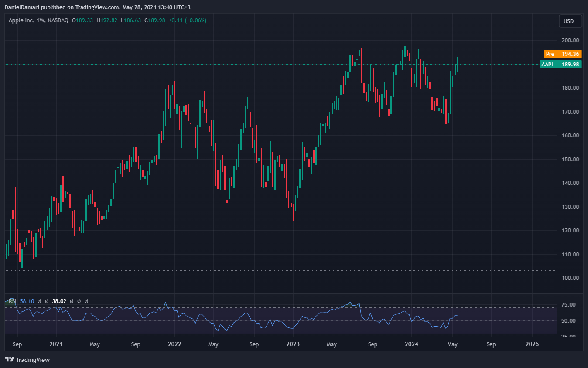The image size is (588, 368).
Task: Click the 120.00 price axis label
Action: click(x=571, y=231)
